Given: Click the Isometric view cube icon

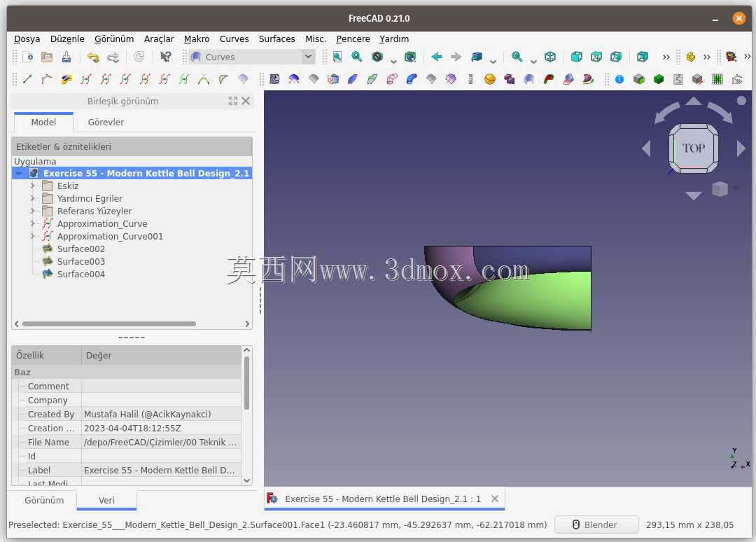Looking at the screenshot, I should click(550, 57).
